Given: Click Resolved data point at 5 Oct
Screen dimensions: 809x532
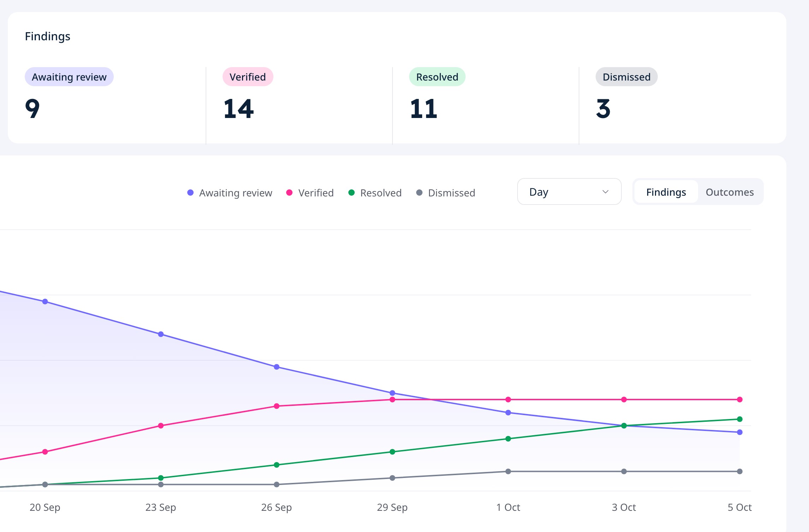Looking at the screenshot, I should pos(740,419).
